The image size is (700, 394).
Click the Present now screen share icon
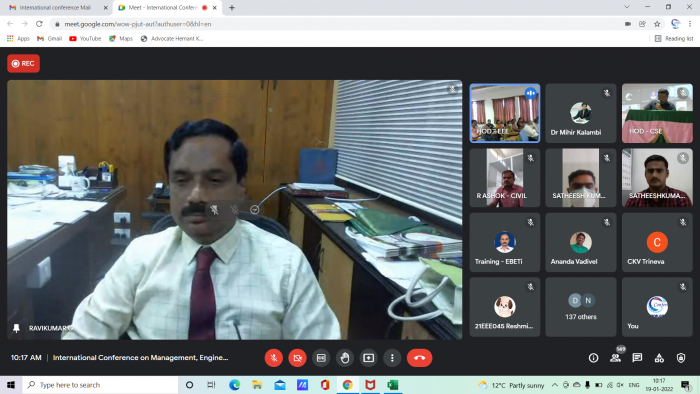coord(368,358)
